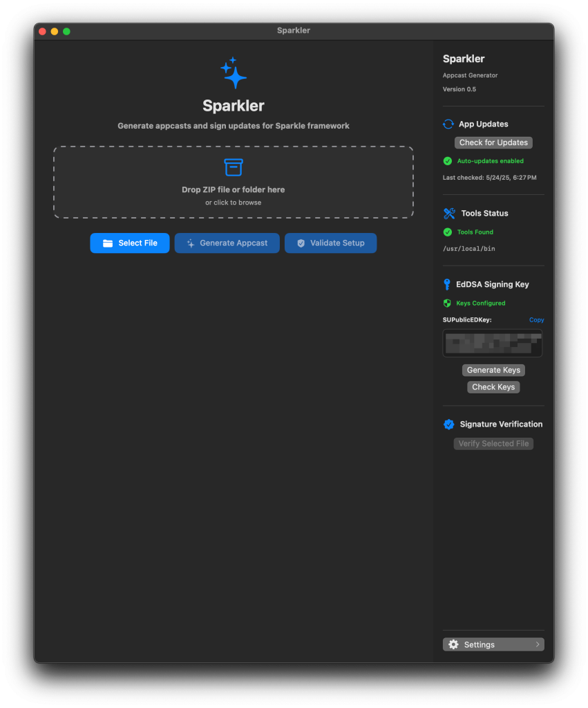
Task: Click the blue sparkles logo icon
Action: pos(234,73)
